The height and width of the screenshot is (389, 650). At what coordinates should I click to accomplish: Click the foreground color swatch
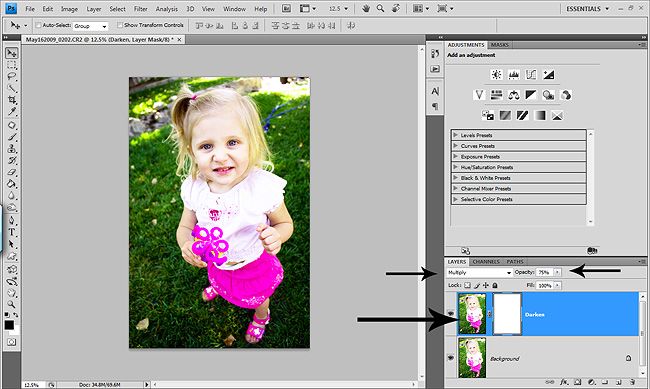pyautogui.click(x=9, y=325)
